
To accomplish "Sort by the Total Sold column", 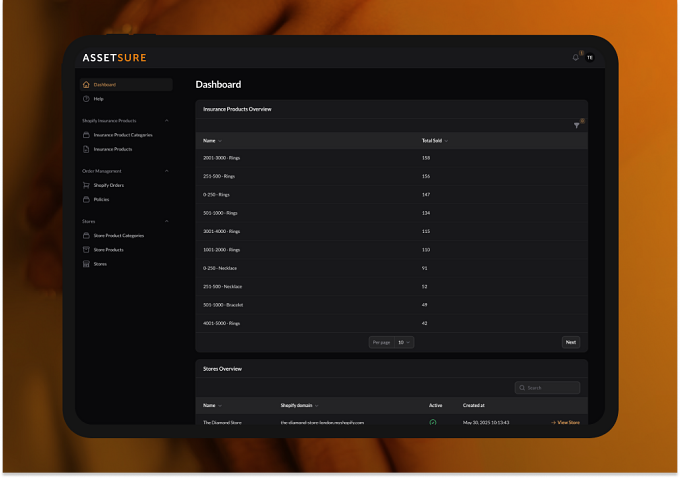I will coord(435,141).
